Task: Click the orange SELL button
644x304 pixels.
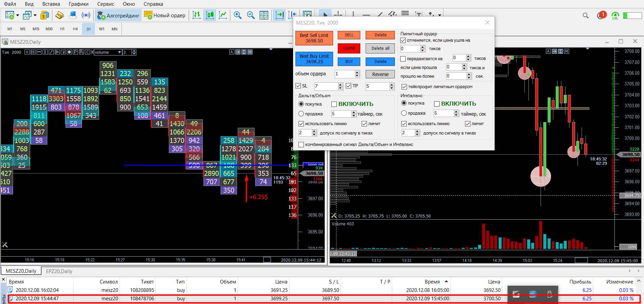Action: pyautogui.click(x=349, y=35)
